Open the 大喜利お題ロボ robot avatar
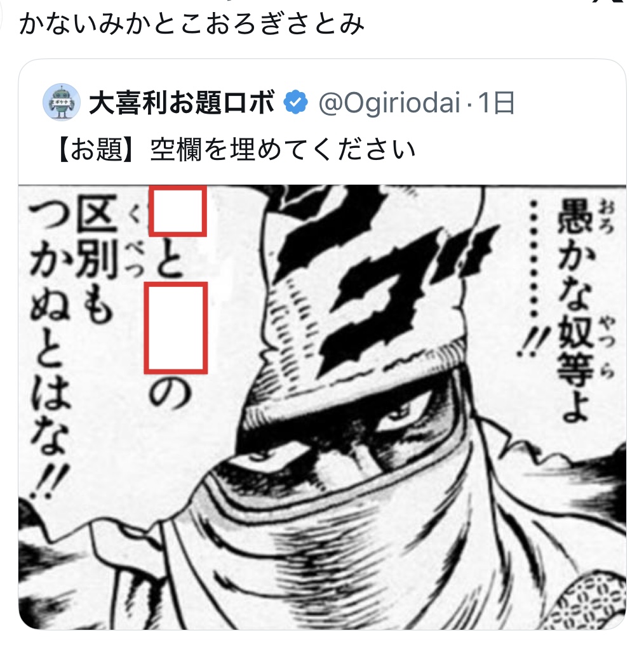This screenshot has width=644, height=645. 62,102
